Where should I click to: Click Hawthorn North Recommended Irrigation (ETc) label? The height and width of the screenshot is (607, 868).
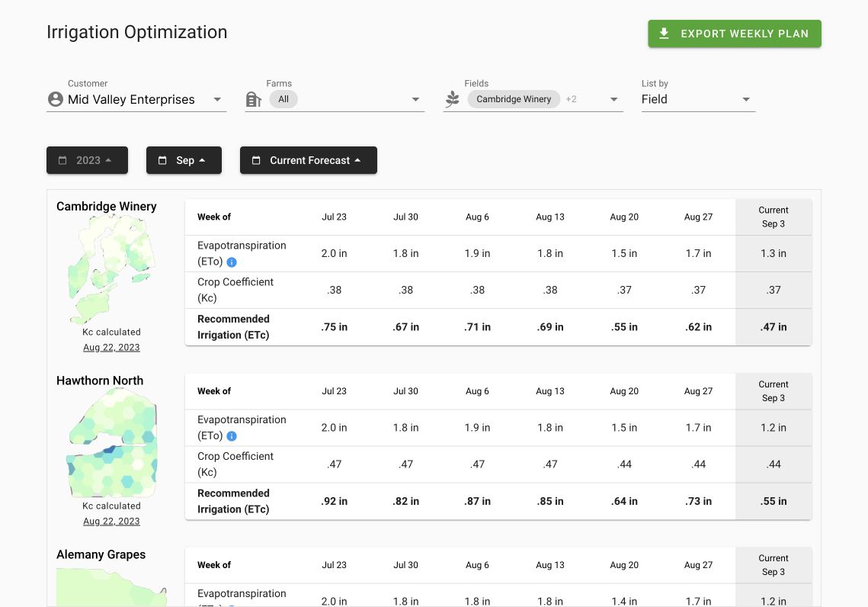point(234,501)
